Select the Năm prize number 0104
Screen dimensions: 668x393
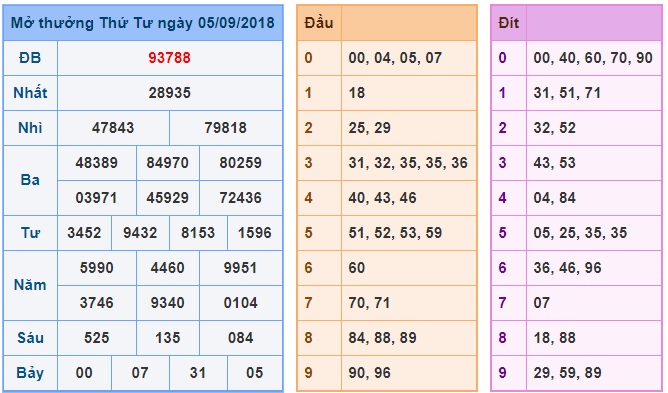[241, 303]
